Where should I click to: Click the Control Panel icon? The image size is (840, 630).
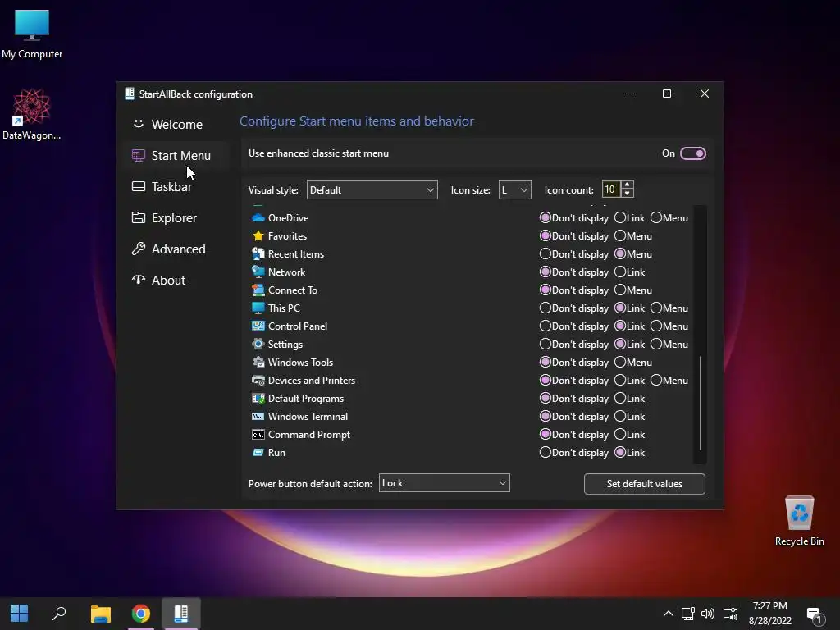click(258, 326)
